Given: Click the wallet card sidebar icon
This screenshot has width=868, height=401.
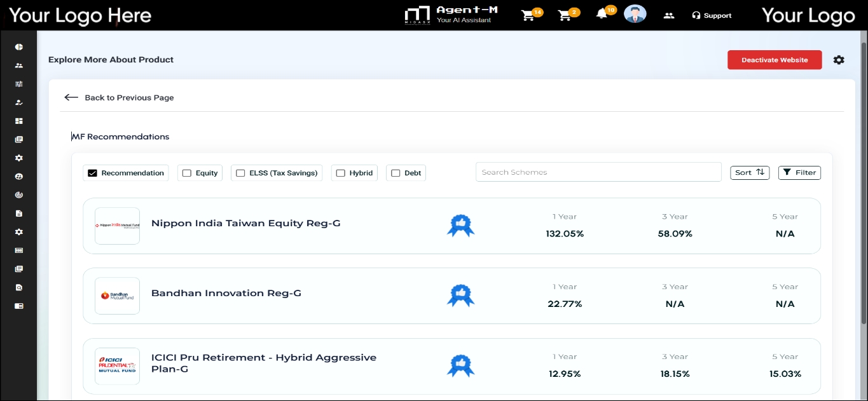Looking at the screenshot, I should 19,306.
